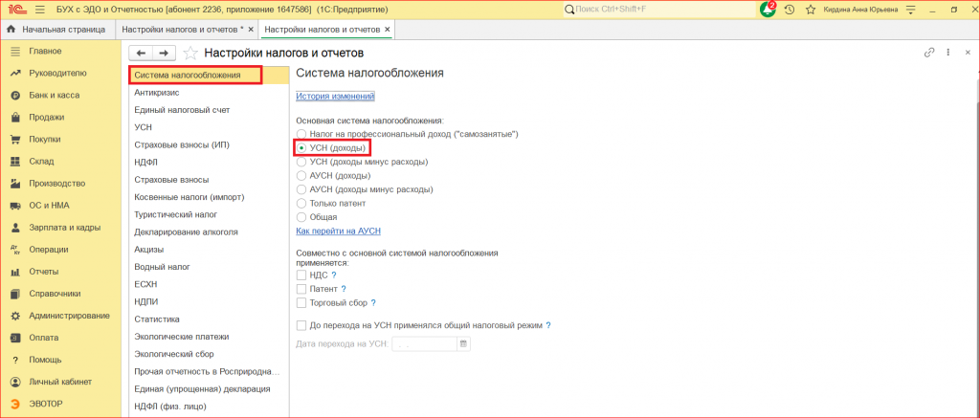Click the ЭВОТОР logo icon

point(15,404)
